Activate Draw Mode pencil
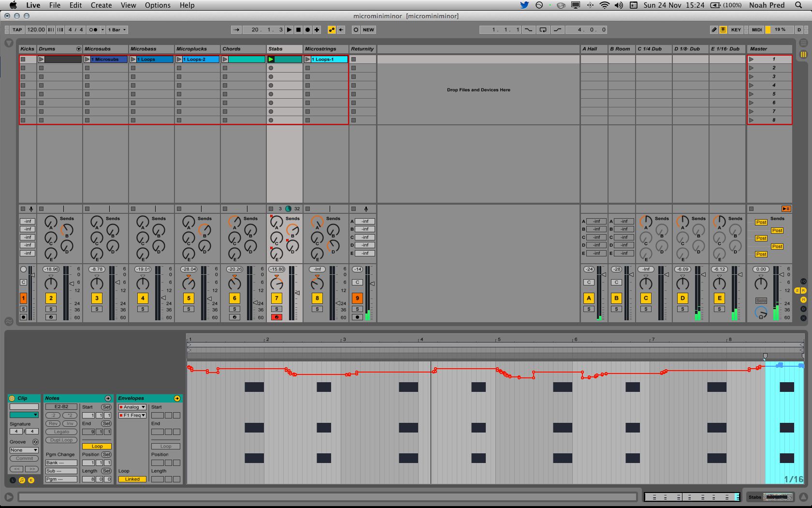 [714, 30]
